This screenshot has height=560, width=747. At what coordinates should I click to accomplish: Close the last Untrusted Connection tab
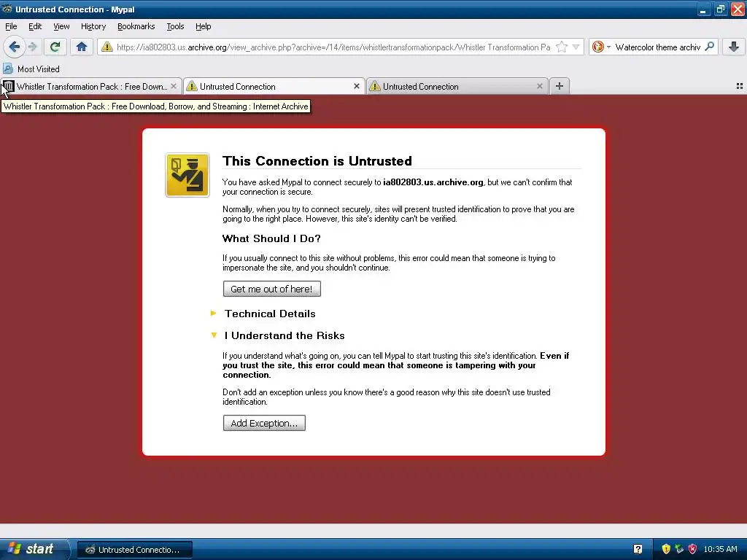point(539,86)
